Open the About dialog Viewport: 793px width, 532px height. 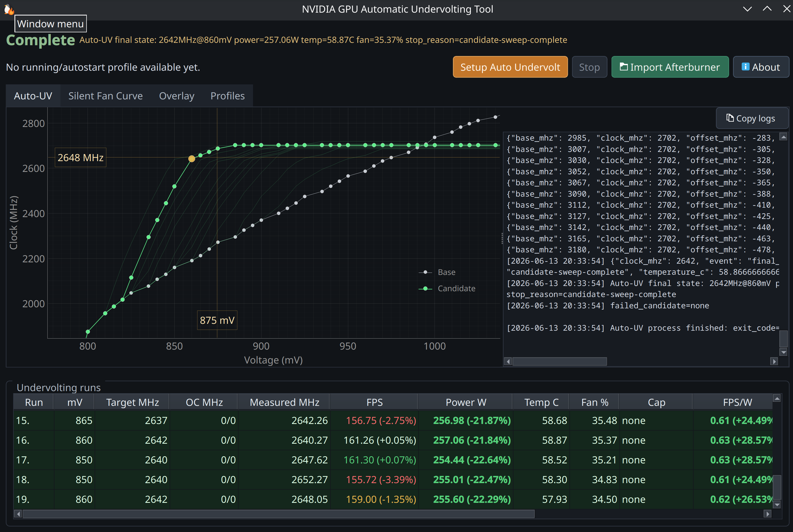click(761, 67)
